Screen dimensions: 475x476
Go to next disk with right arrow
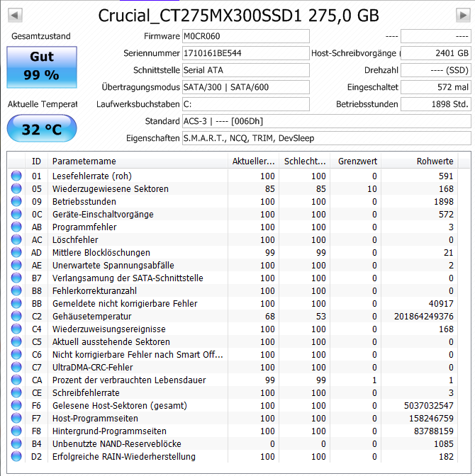coord(463,15)
